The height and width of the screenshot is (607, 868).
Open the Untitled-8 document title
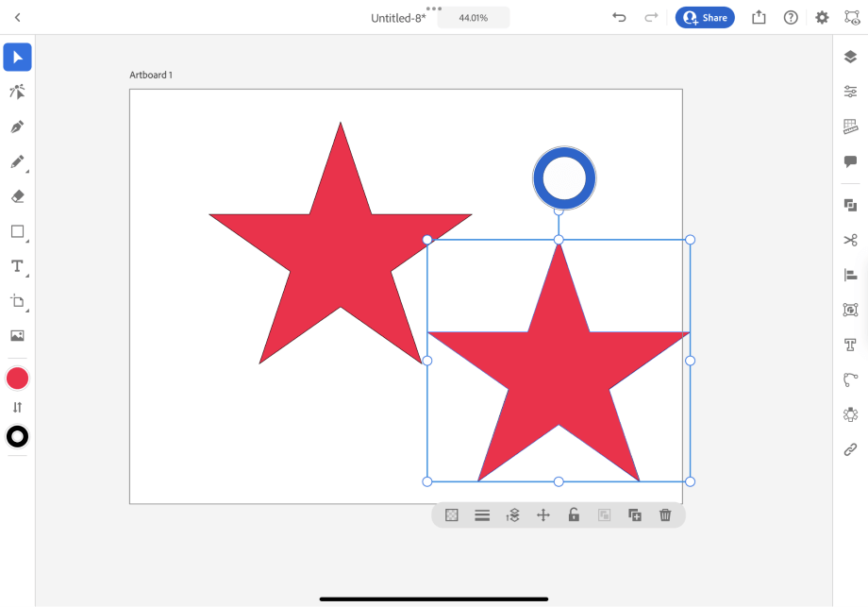(x=398, y=18)
